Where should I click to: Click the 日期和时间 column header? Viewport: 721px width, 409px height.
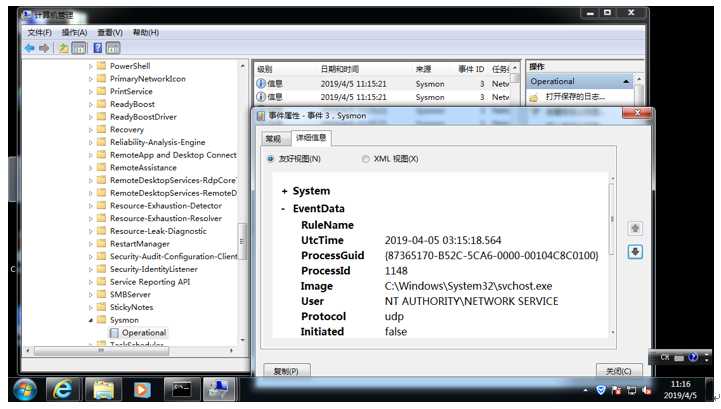pos(340,69)
